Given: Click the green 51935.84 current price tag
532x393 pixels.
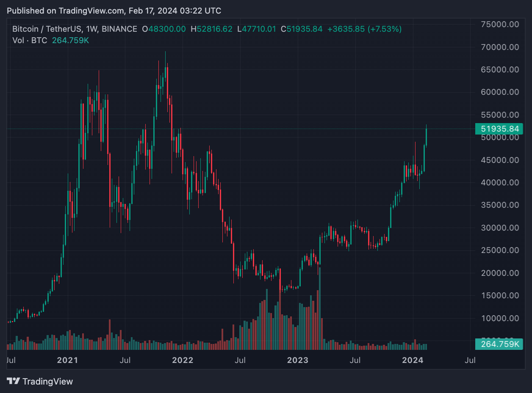Looking at the screenshot, I should coord(499,129).
